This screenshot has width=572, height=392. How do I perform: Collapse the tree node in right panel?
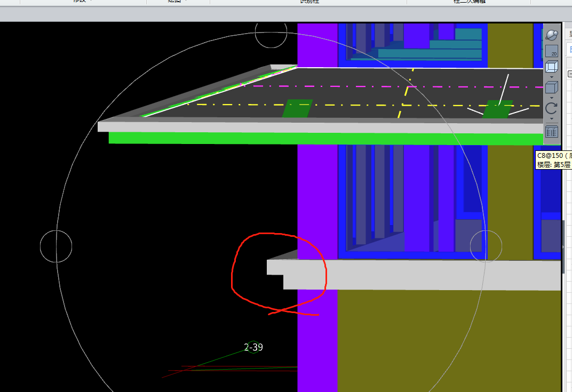[570, 74]
